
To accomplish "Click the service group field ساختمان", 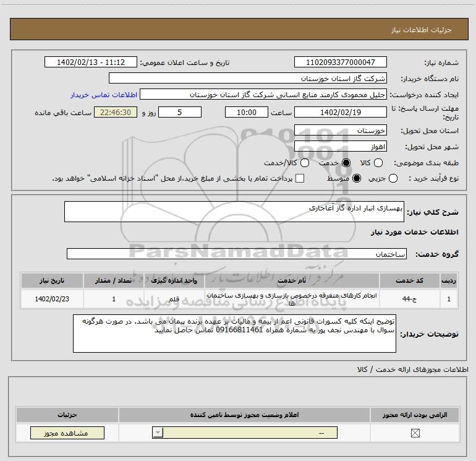I will (x=237, y=254).
